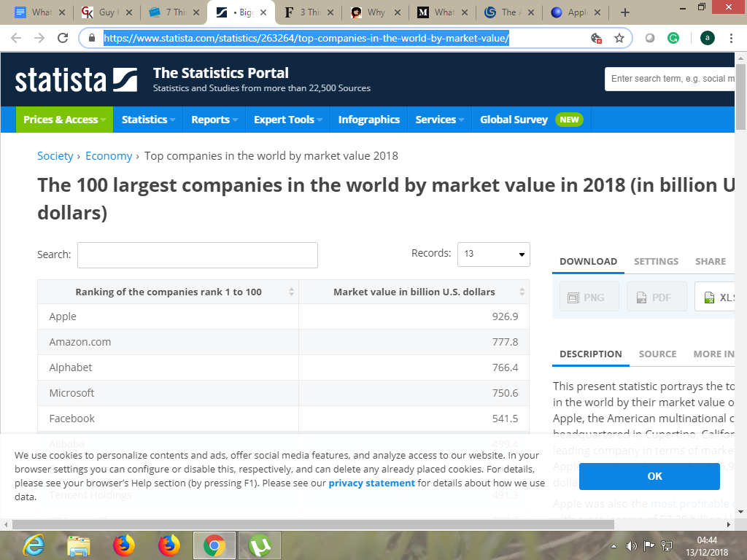Click the Statista logo
This screenshot has height=560, width=747.
(x=76, y=79)
